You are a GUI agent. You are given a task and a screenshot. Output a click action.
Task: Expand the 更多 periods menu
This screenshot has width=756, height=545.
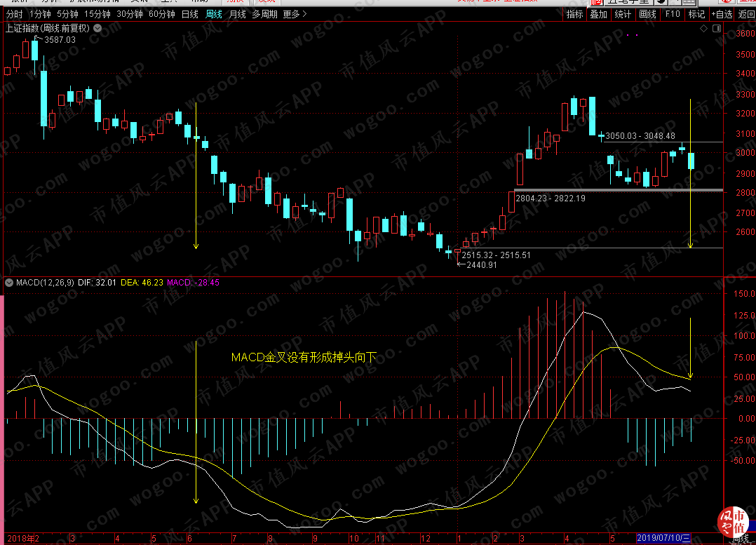295,15
